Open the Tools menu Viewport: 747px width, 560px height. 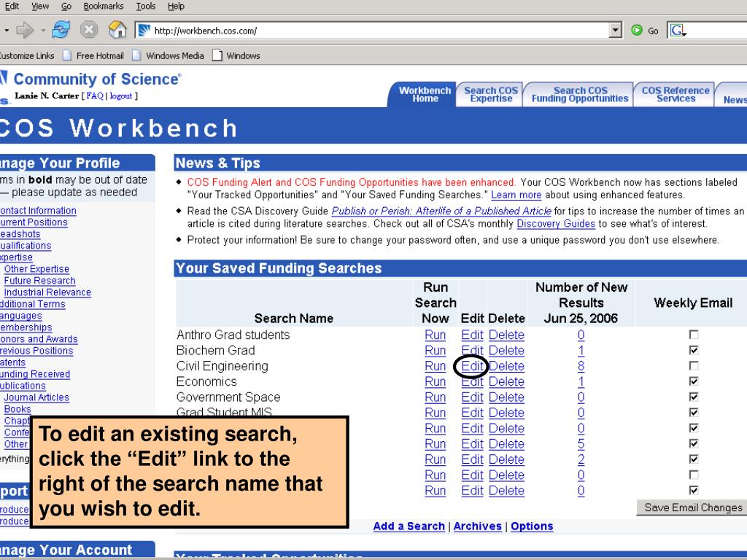pos(146,6)
